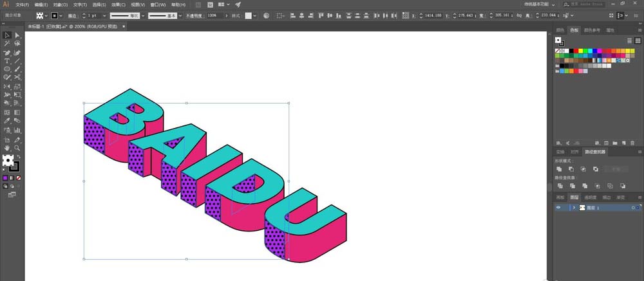
Task: Select the Column Graph tool
Action: click(17, 131)
